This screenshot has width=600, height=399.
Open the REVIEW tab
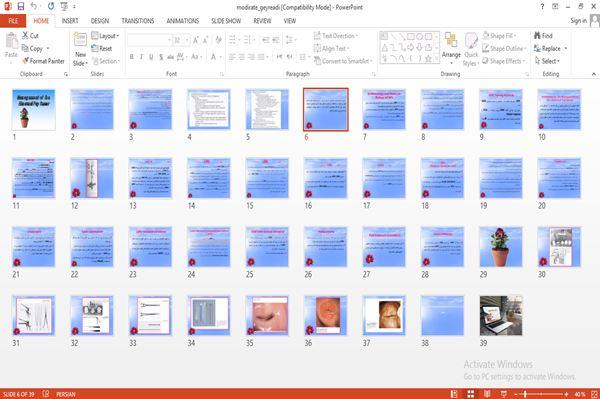coord(262,21)
